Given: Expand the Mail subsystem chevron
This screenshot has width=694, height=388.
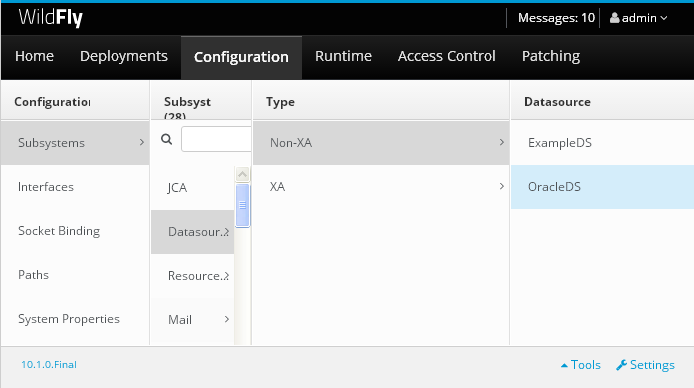Looking at the screenshot, I should point(227,319).
